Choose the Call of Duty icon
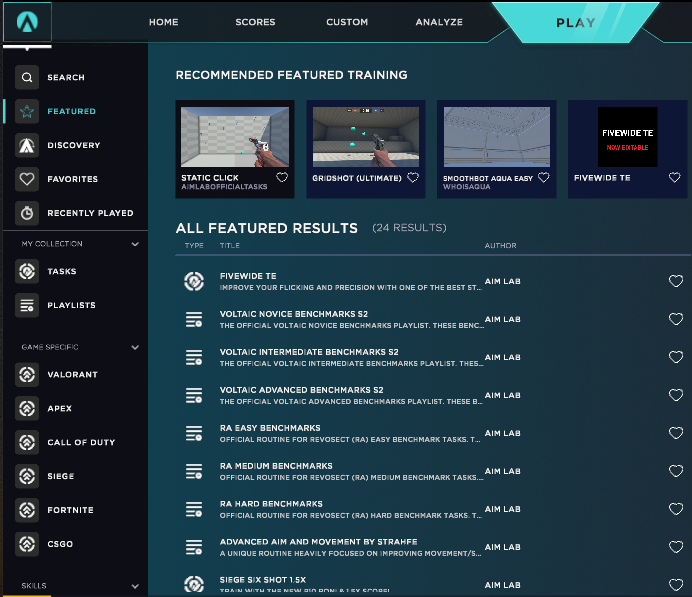The height and width of the screenshot is (597, 692). pos(28,442)
